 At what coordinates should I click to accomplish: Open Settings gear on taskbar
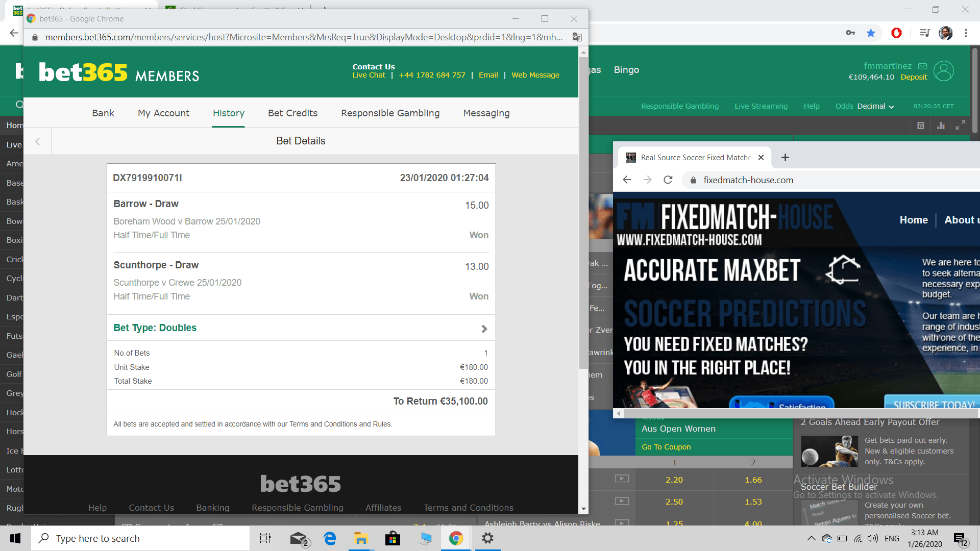[x=487, y=538]
